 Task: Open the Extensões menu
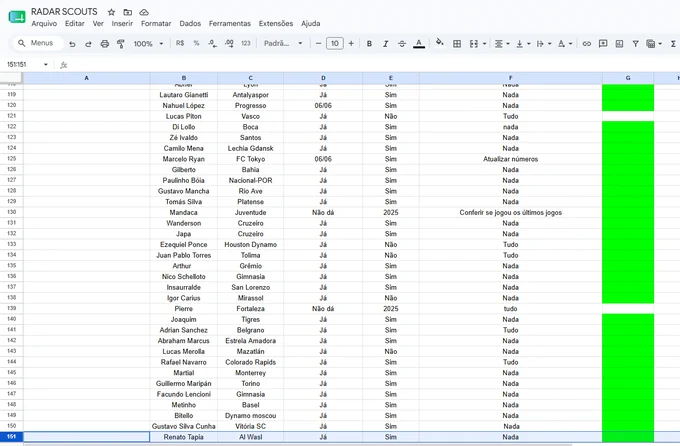click(276, 23)
